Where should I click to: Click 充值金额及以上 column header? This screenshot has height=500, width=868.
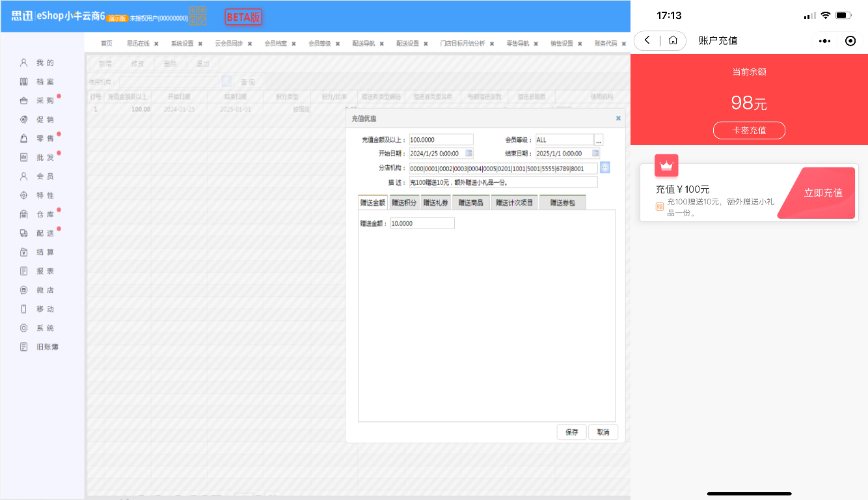[x=127, y=96]
